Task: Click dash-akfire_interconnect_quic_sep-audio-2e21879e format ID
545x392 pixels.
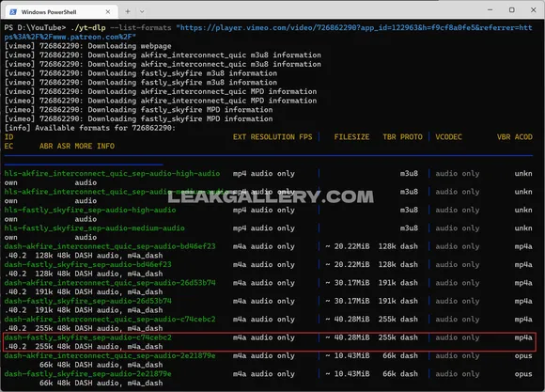Action: 110,355
